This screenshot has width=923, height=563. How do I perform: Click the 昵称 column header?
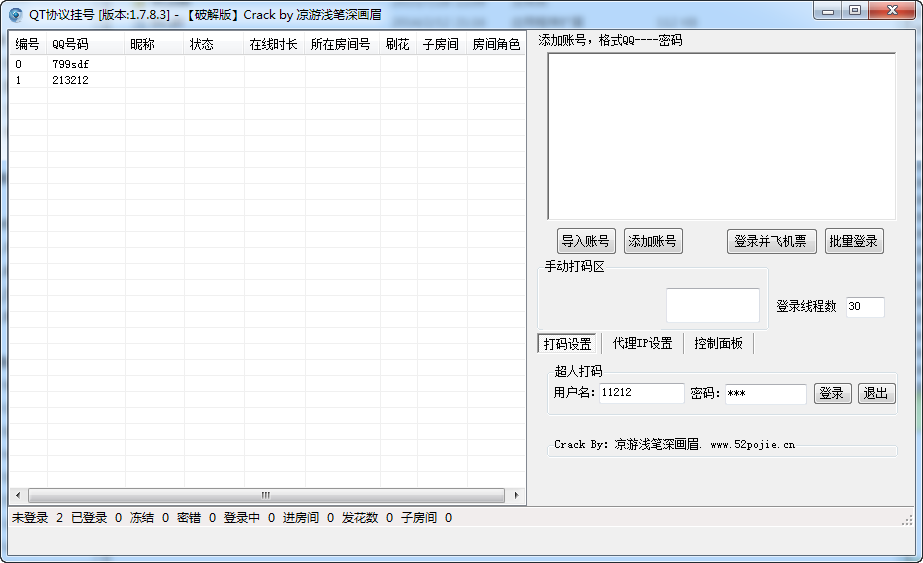154,44
